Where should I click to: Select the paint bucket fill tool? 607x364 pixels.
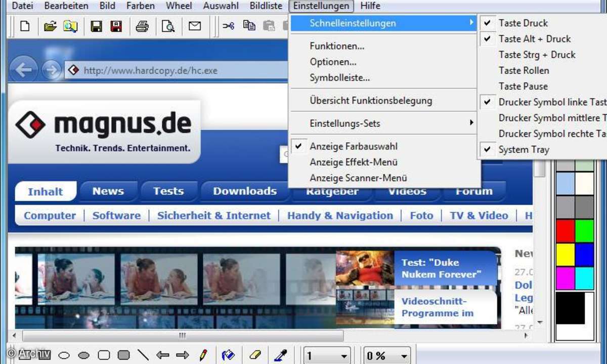[x=229, y=355]
